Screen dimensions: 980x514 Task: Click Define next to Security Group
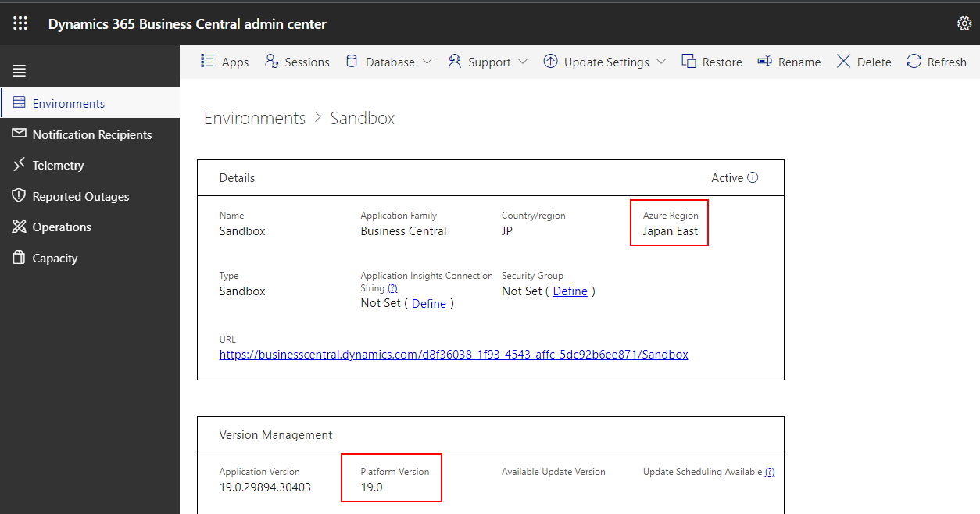(x=570, y=291)
